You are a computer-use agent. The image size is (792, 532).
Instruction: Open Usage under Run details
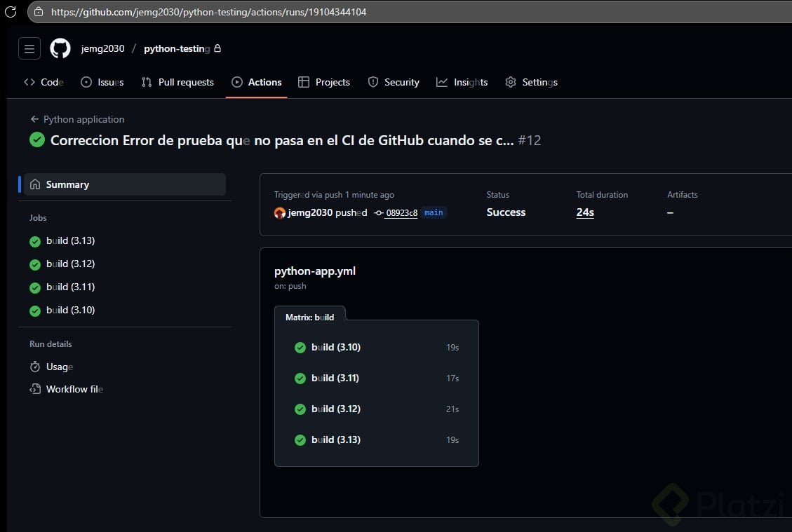(x=60, y=367)
